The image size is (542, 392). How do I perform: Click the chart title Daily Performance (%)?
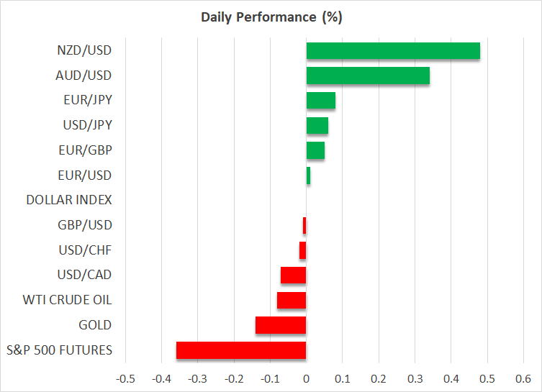coord(271,17)
